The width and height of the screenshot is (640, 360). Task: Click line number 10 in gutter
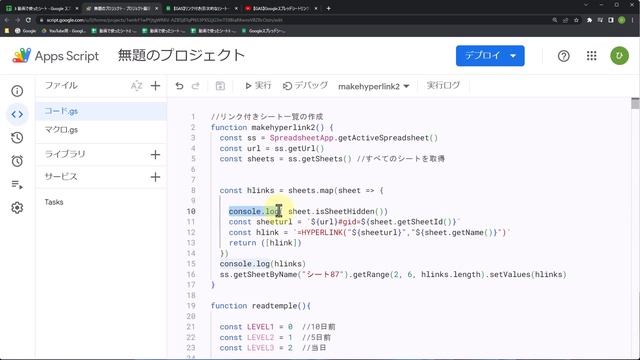[x=191, y=211]
